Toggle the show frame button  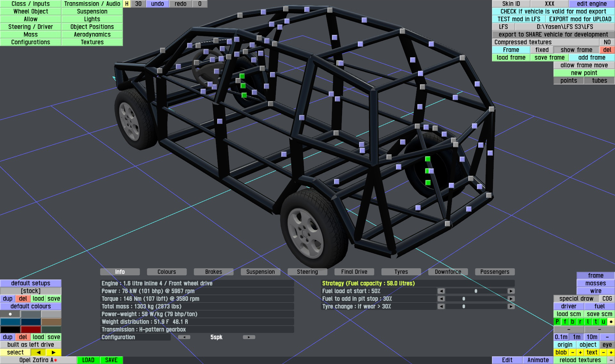[576, 50]
